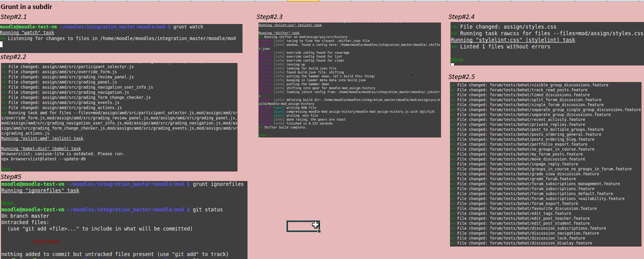Click the 'On branch master' line

25,216
